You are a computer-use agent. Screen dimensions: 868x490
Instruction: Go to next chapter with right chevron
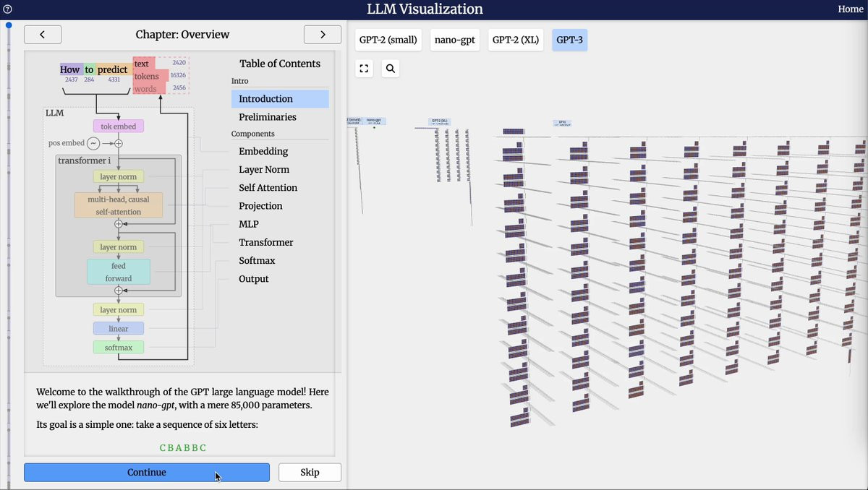[323, 34]
